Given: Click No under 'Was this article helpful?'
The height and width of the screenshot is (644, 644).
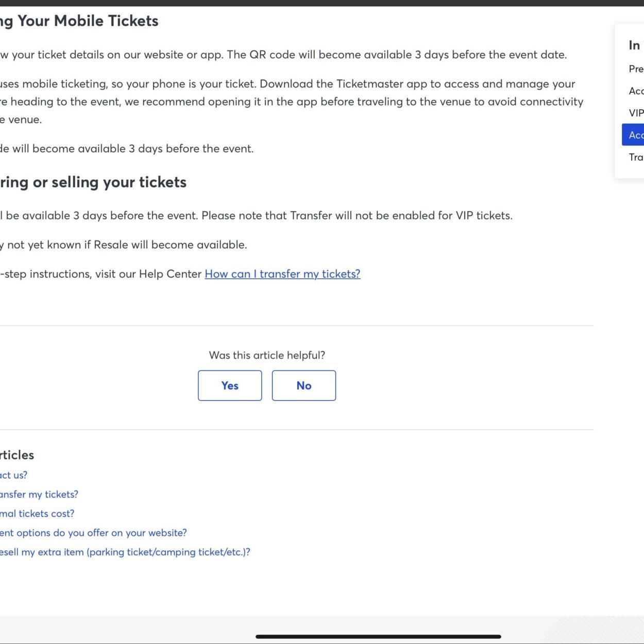Looking at the screenshot, I should click(x=303, y=385).
